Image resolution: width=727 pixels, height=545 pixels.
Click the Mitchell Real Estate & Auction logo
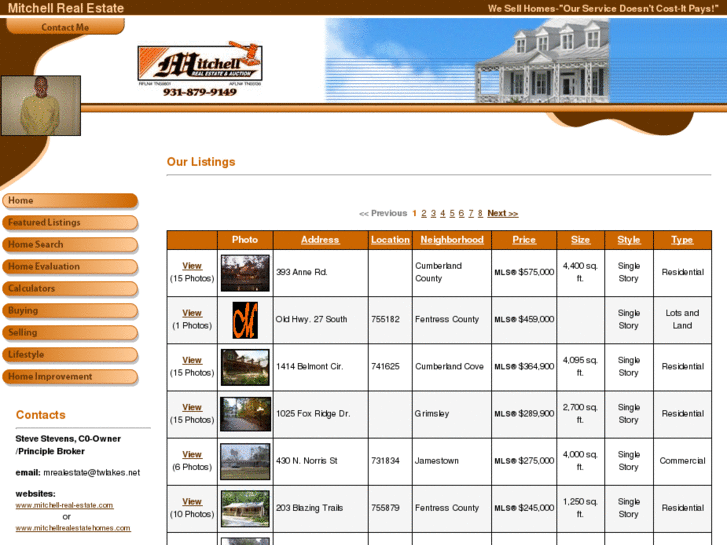click(x=200, y=63)
